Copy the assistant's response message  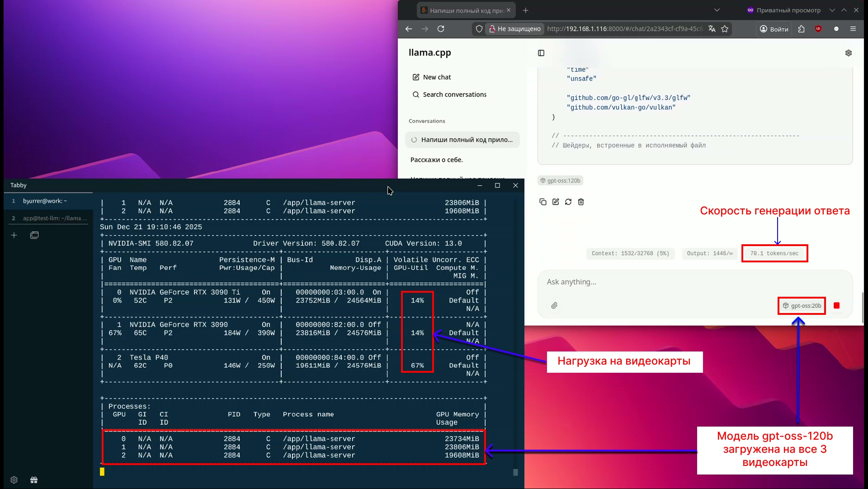point(543,202)
